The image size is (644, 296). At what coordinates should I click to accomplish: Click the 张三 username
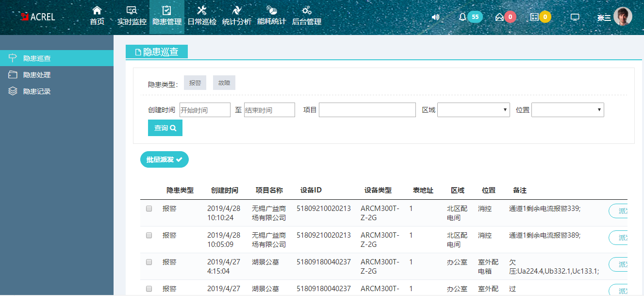[x=604, y=17]
